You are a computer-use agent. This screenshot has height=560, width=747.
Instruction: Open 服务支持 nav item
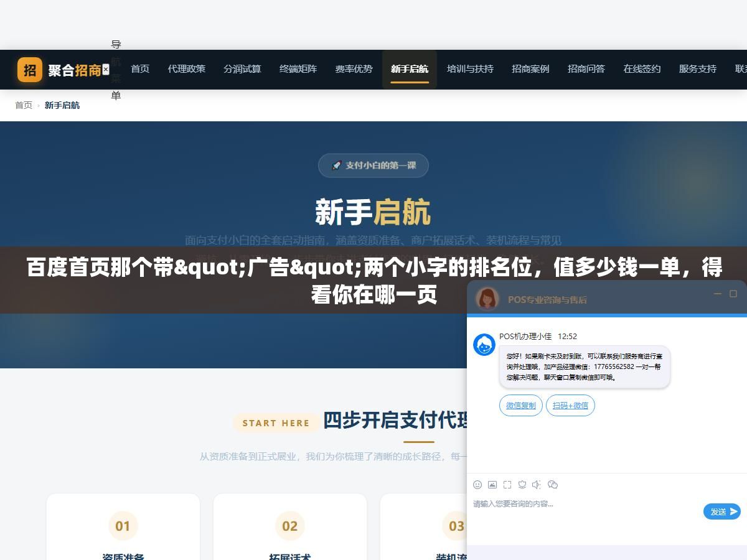698,69
